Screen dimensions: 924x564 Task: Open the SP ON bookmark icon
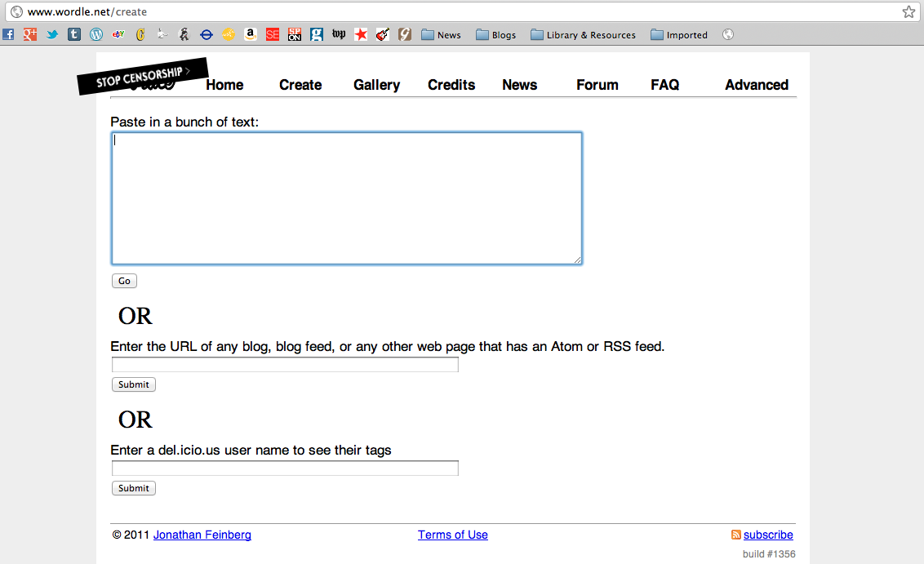click(295, 35)
